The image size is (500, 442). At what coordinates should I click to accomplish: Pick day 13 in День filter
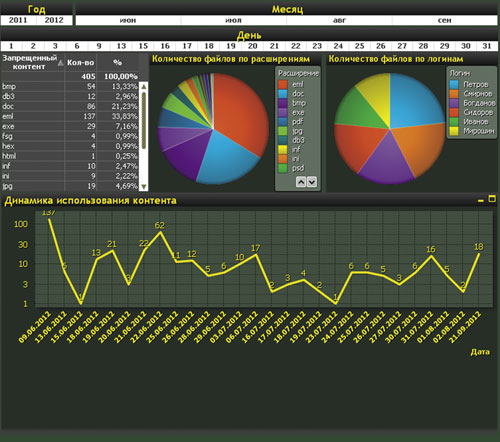click(121, 46)
